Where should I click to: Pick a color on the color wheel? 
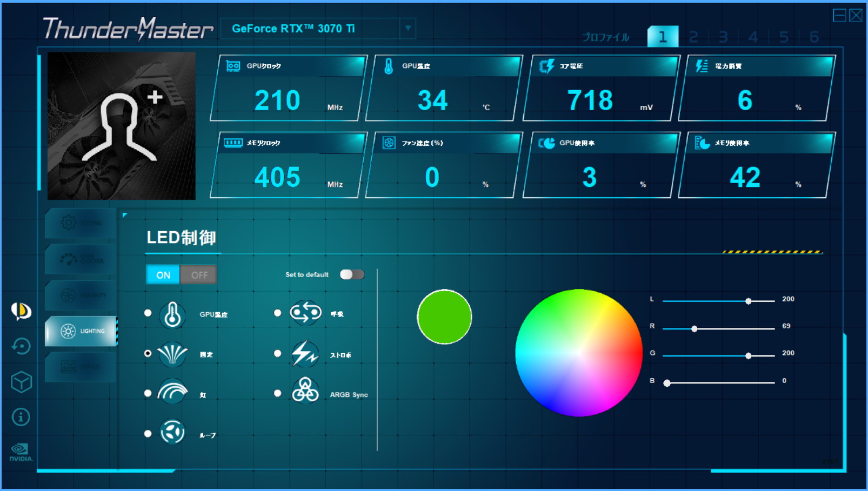pyautogui.click(x=579, y=353)
